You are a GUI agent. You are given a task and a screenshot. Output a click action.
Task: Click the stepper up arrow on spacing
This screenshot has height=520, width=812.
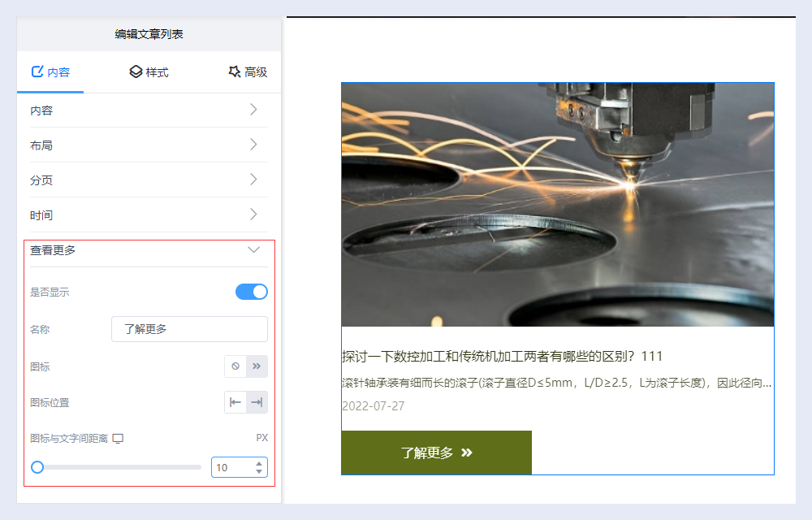coord(259,464)
